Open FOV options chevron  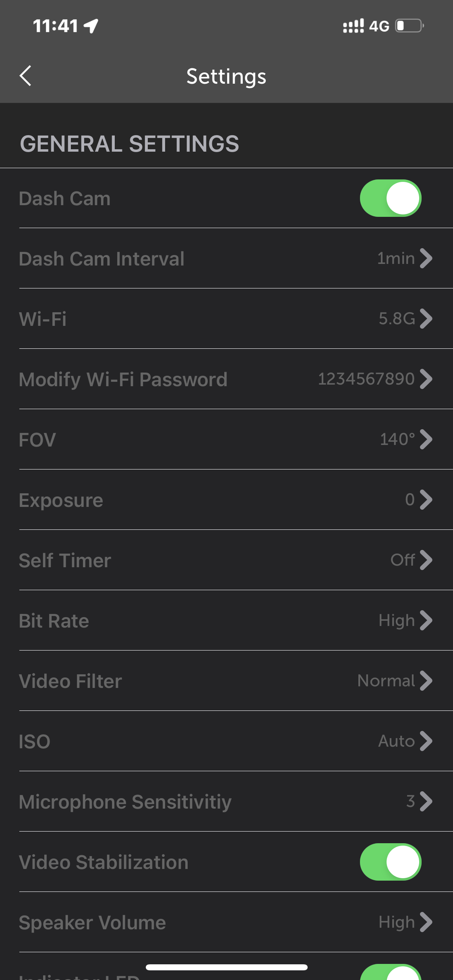click(426, 439)
